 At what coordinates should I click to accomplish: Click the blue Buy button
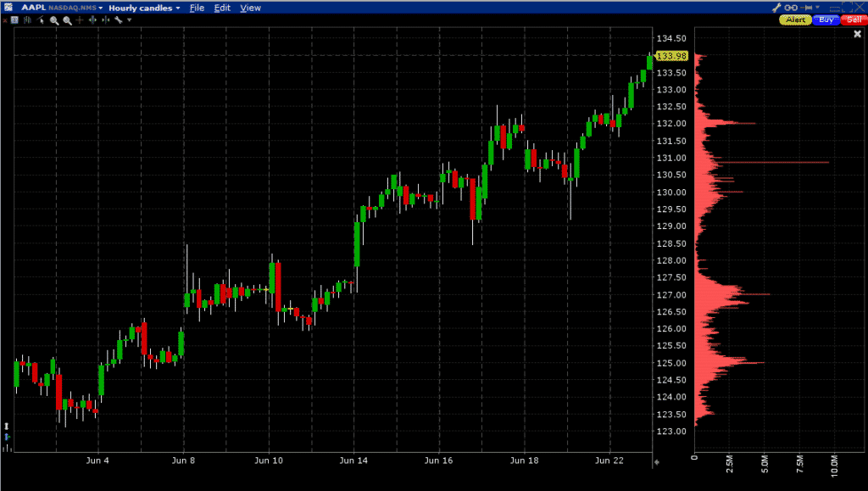pyautogui.click(x=826, y=20)
